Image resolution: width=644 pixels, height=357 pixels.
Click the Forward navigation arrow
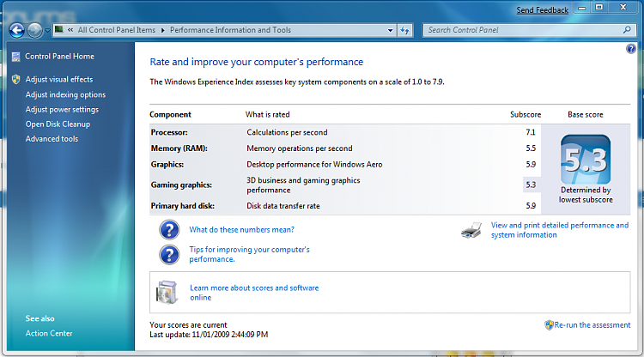pyautogui.click(x=34, y=30)
